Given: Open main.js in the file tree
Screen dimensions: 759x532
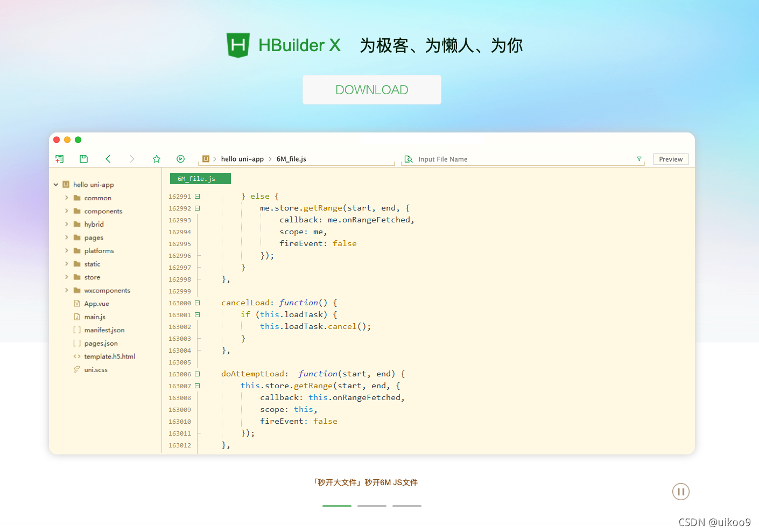Looking at the screenshot, I should pos(95,317).
